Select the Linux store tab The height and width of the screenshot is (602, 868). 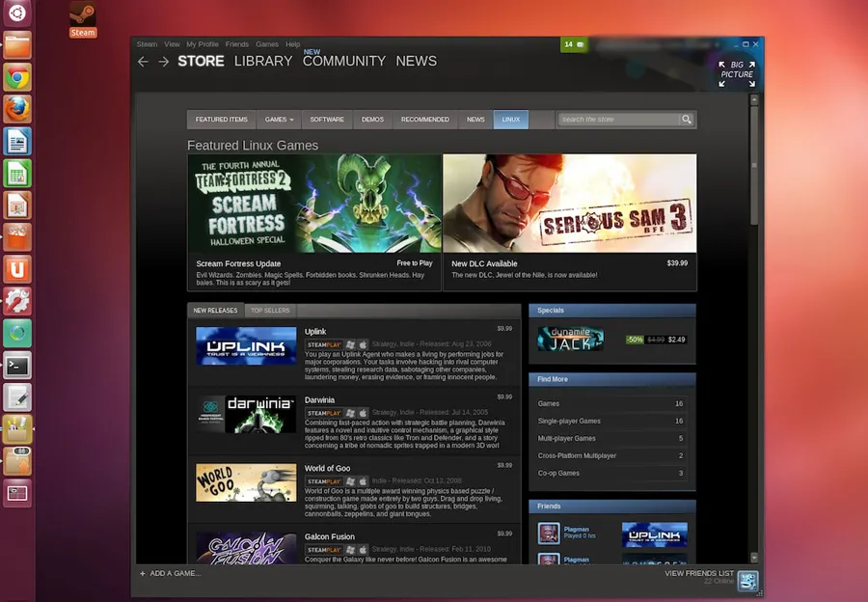(x=510, y=119)
